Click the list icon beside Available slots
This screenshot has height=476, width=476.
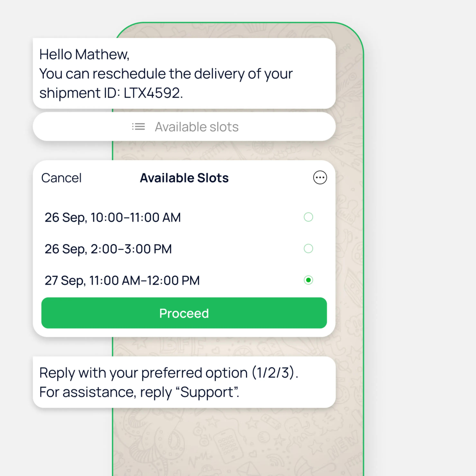pyautogui.click(x=138, y=127)
